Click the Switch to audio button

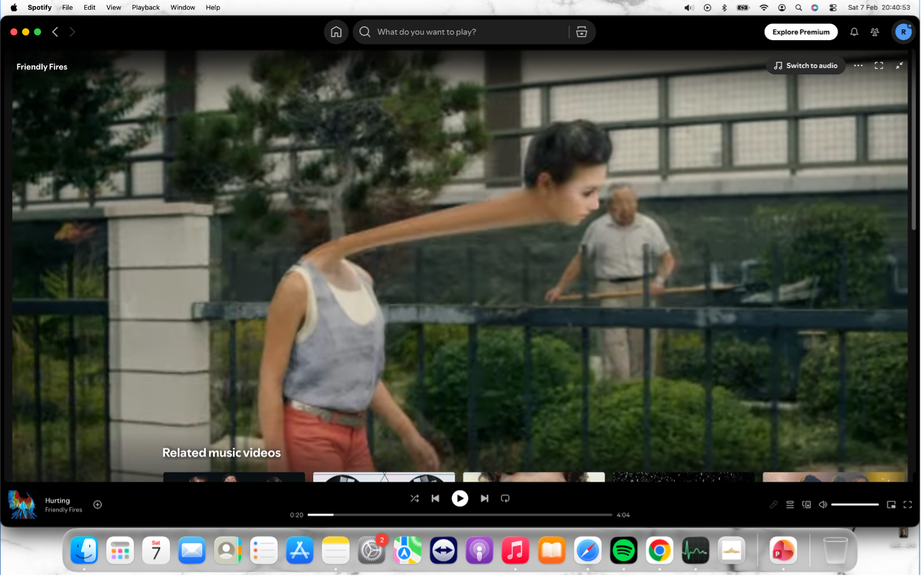click(805, 65)
